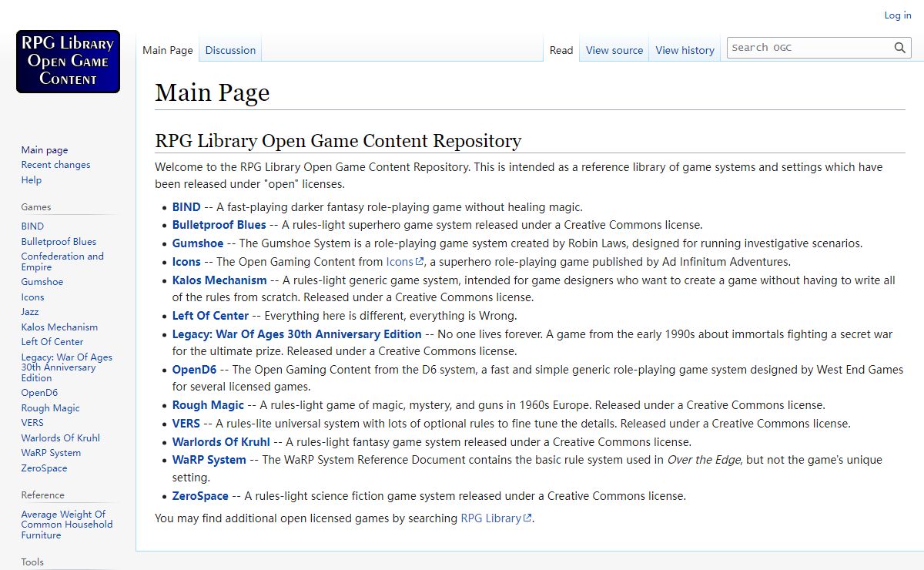
Task: Open ZeroSpace in the sidebar Games list
Action: [x=44, y=468]
